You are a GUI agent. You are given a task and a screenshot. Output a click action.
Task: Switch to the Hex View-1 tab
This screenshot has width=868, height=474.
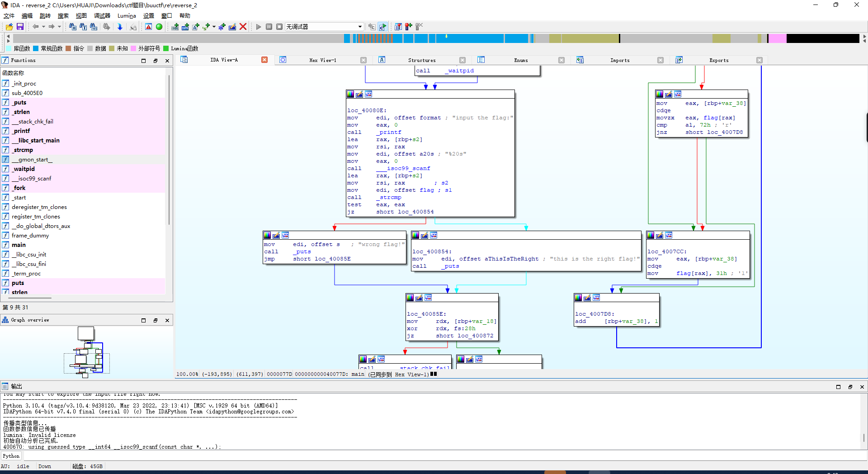pyautogui.click(x=323, y=60)
